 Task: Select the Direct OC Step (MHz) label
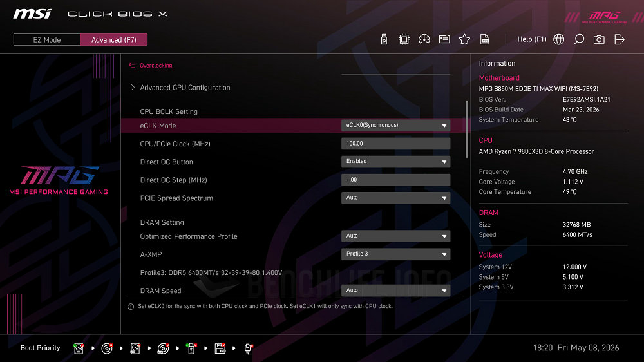point(173,180)
